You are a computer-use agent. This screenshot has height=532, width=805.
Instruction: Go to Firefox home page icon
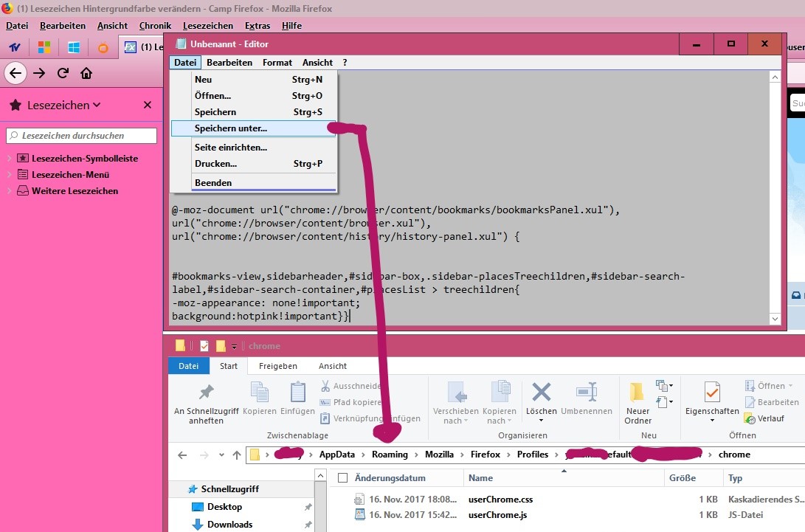tap(86, 73)
